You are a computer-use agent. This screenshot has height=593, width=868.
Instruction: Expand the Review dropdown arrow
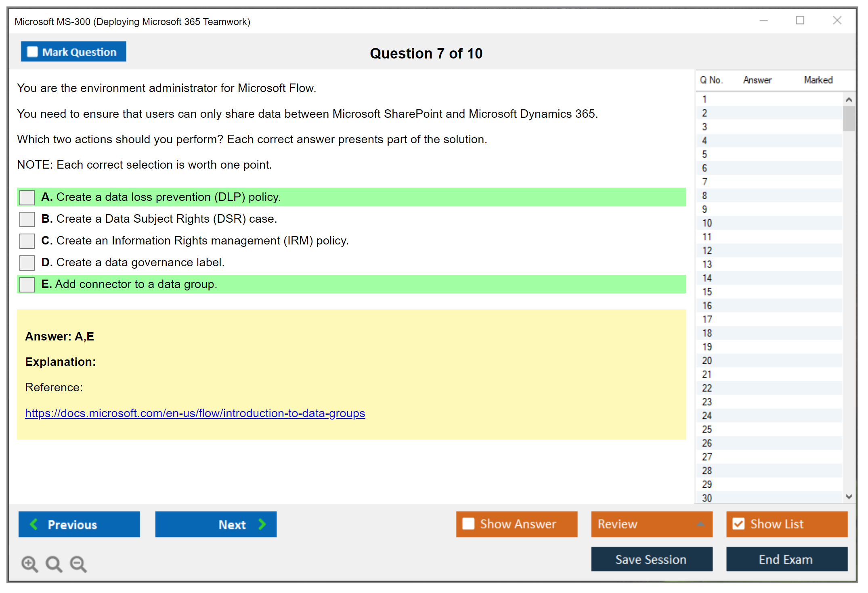click(700, 524)
